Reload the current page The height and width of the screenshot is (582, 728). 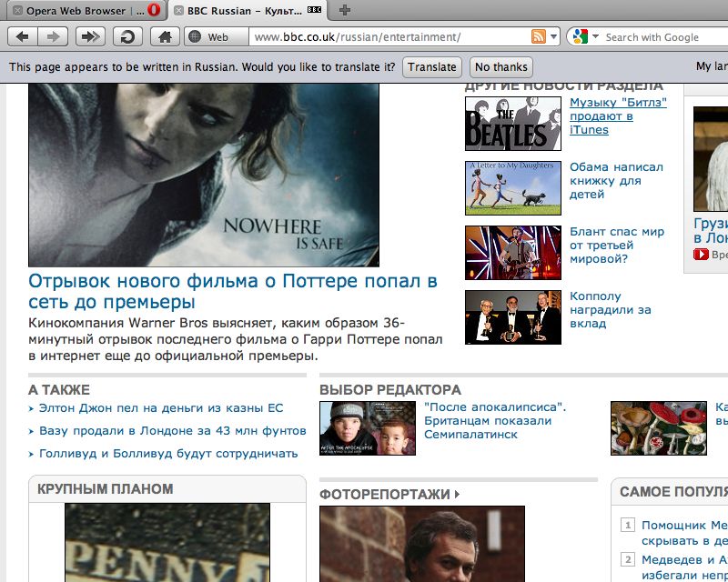127,37
